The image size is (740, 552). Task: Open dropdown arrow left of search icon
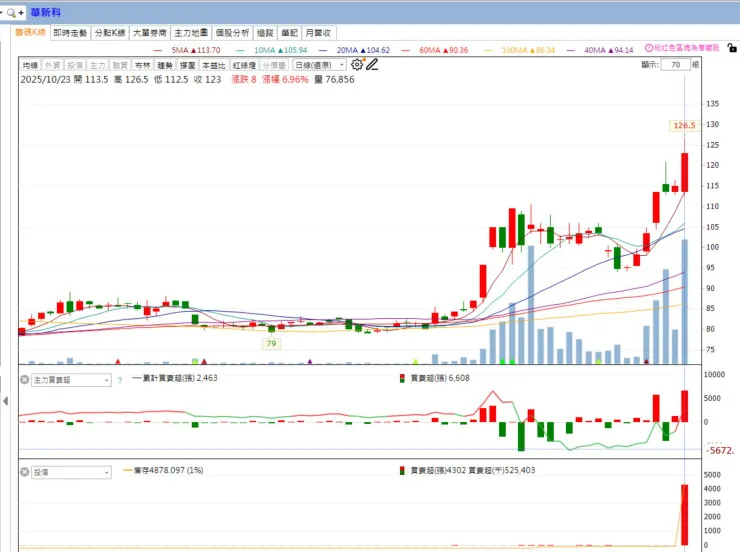click(x=2, y=13)
